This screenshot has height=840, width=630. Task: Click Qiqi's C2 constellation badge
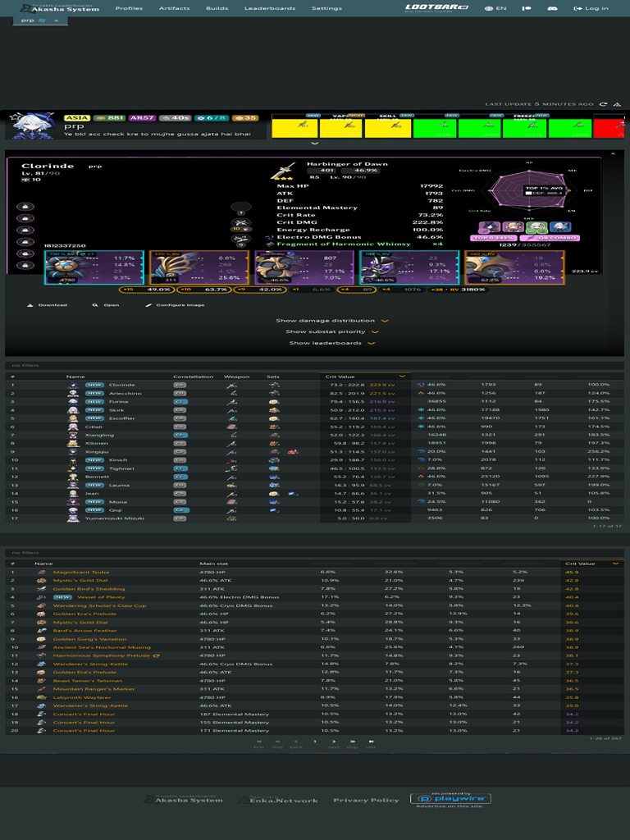(180, 510)
